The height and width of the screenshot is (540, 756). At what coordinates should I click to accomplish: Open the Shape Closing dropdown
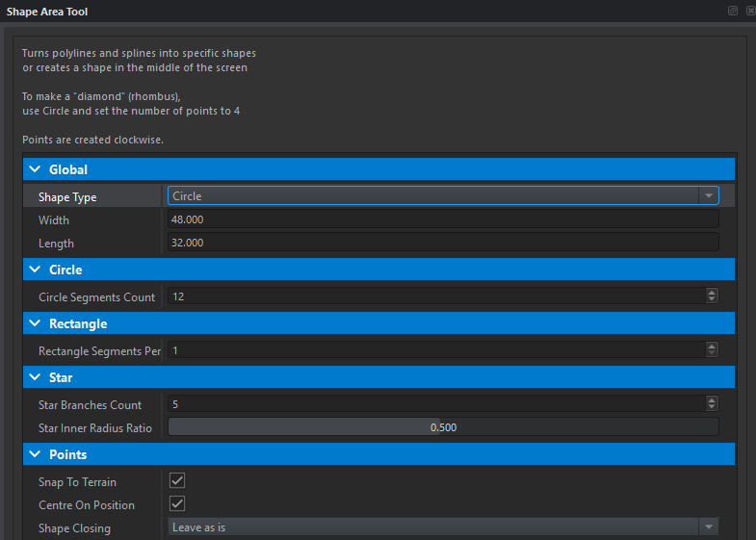pyautogui.click(x=443, y=527)
